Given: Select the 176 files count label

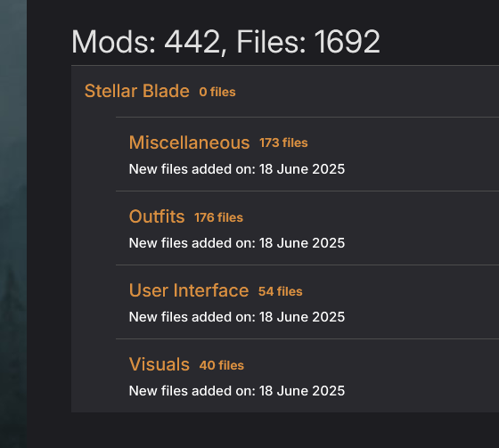Looking at the screenshot, I should click(x=218, y=217).
